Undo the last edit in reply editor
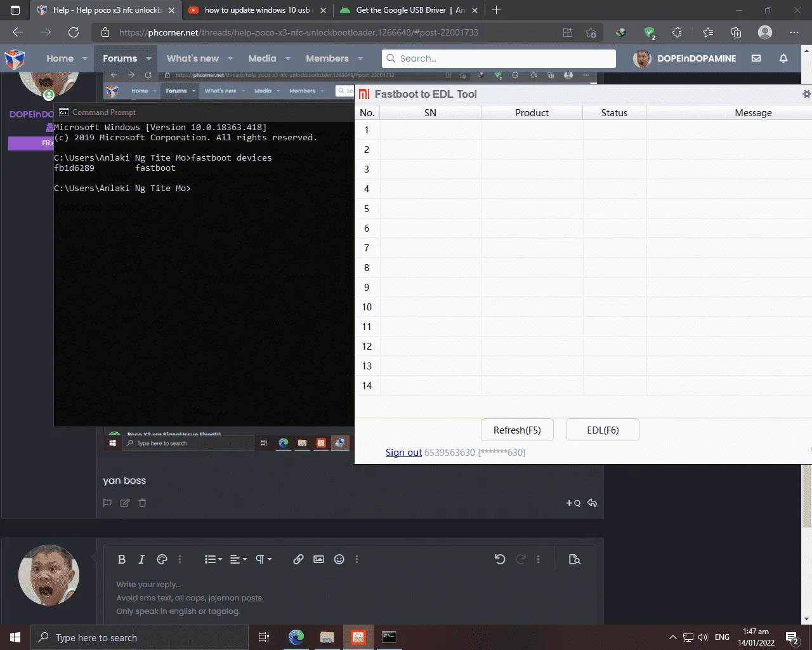Viewport: 812px width, 650px height. point(500,559)
